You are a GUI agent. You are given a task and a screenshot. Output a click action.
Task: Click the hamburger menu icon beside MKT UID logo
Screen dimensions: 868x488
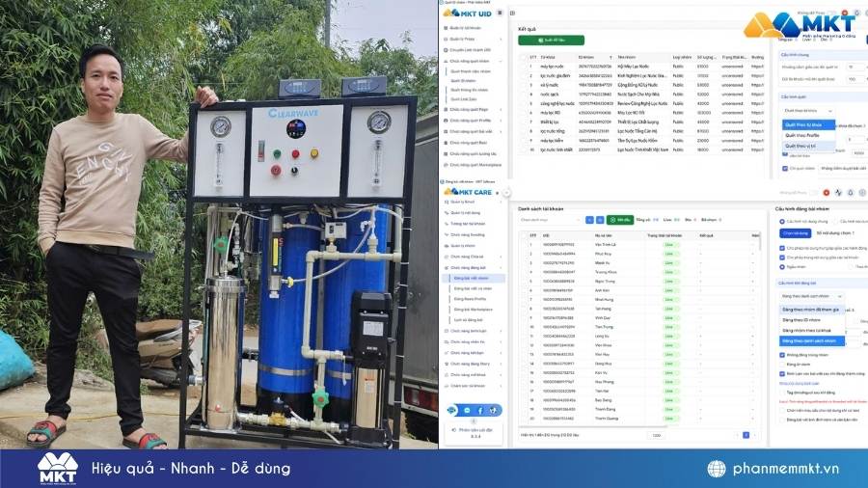500,13
